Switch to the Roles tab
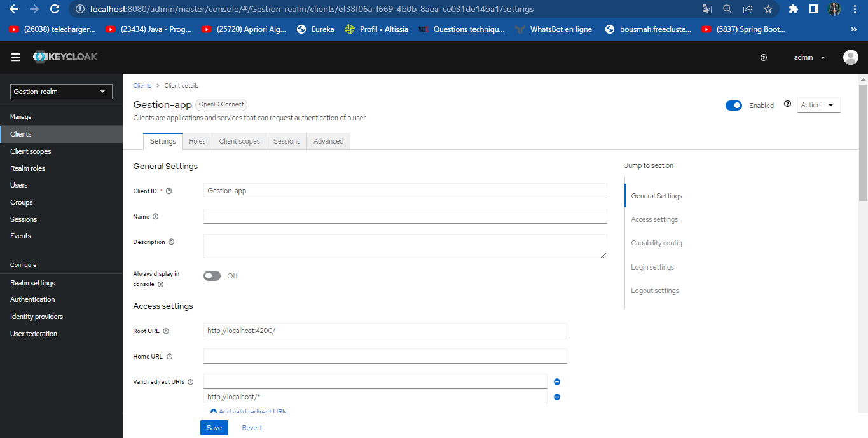Screen dimensions: 868x438 pos(196,141)
